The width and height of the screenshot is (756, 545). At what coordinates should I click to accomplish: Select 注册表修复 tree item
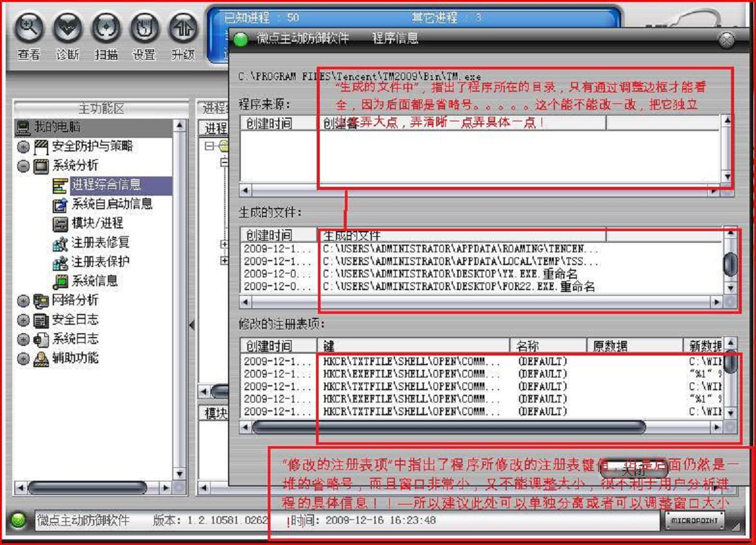(100, 243)
